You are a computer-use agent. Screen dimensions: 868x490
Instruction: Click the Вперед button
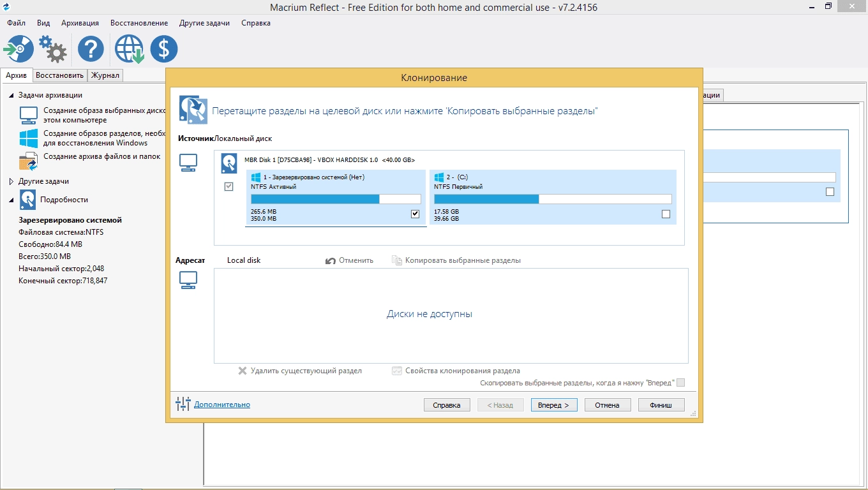(x=554, y=405)
